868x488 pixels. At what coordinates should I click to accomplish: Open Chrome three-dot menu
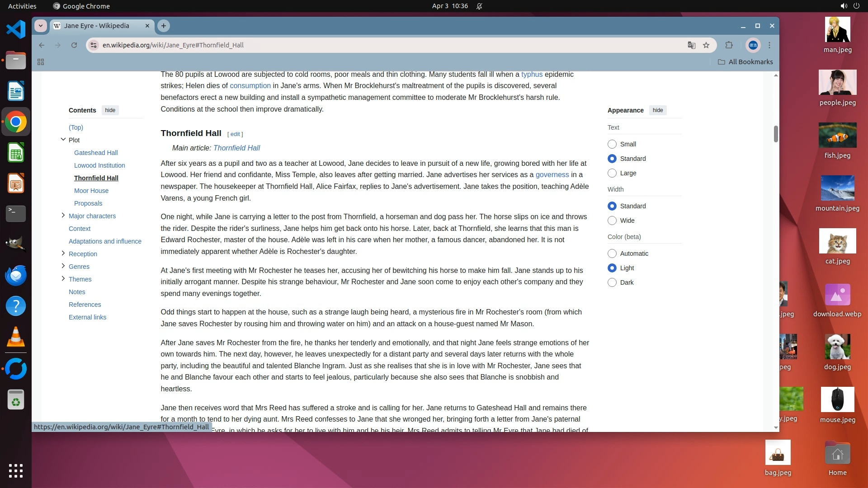coord(769,45)
